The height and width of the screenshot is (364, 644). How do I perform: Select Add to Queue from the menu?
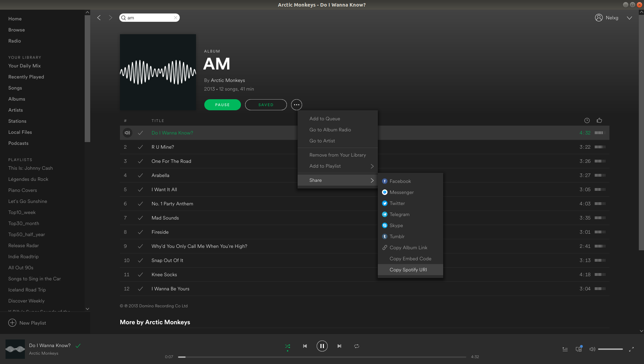tap(325, 119)
